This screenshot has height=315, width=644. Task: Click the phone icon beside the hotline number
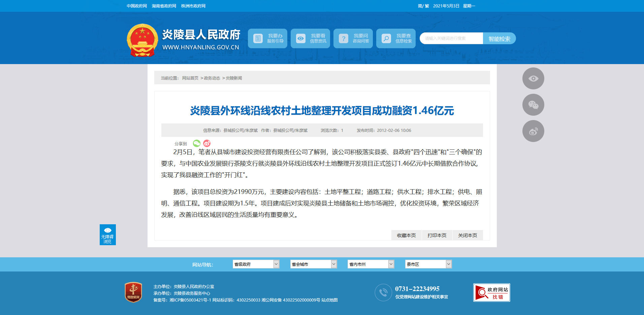[x=383, y=292]
